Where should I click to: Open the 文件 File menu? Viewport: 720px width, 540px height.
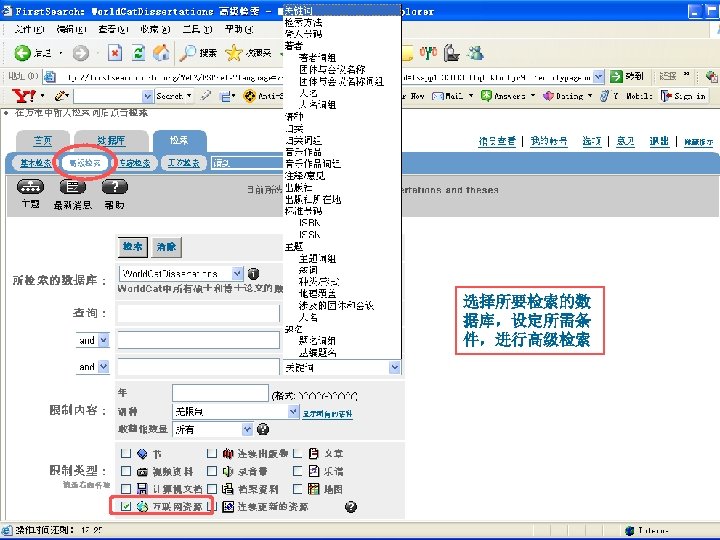[29, 29]
